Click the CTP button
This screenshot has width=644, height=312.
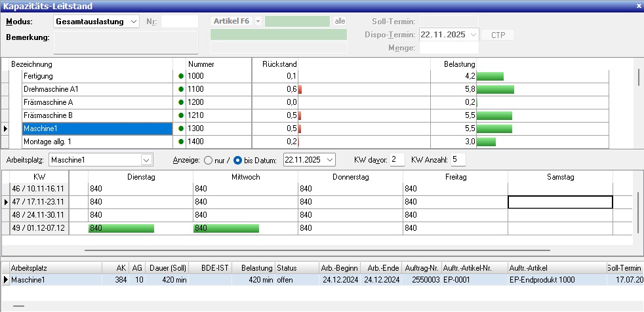pos(498,35)
